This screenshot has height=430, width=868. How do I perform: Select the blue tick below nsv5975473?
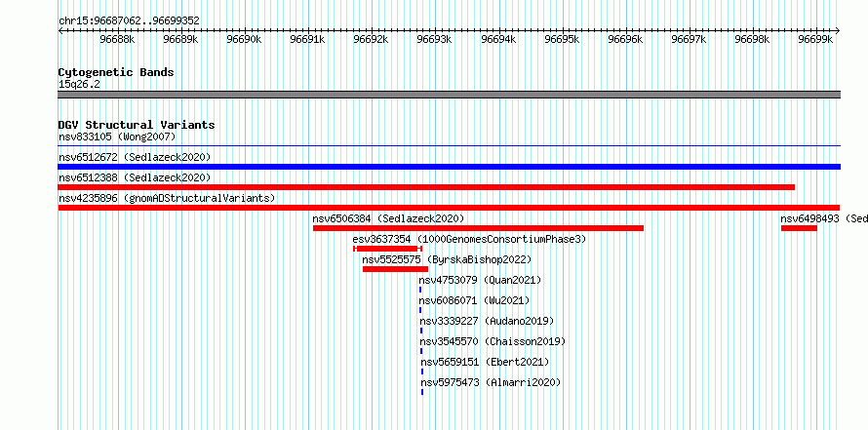(x=422, y=392)
